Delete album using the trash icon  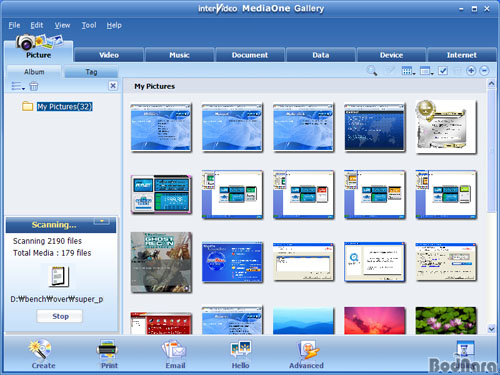(x=34, y=86)
